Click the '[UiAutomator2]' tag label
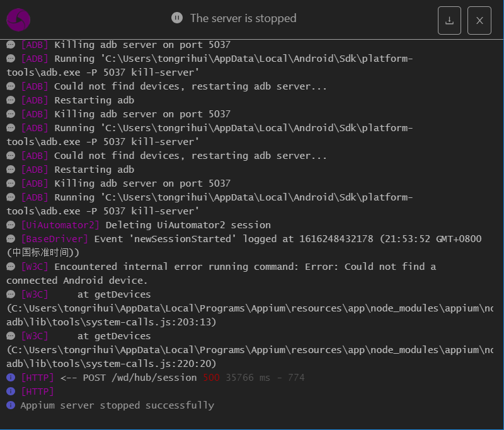 [x=60, y=225]
